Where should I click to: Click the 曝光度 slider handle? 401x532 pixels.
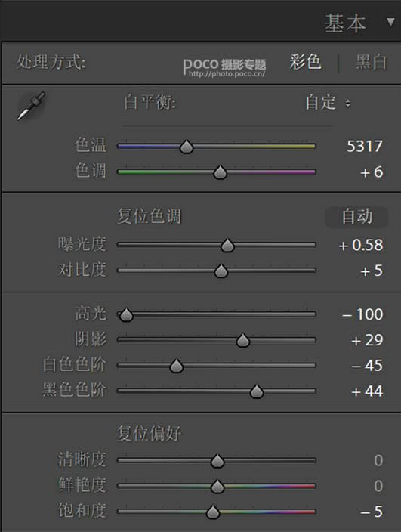pos(227,246)
